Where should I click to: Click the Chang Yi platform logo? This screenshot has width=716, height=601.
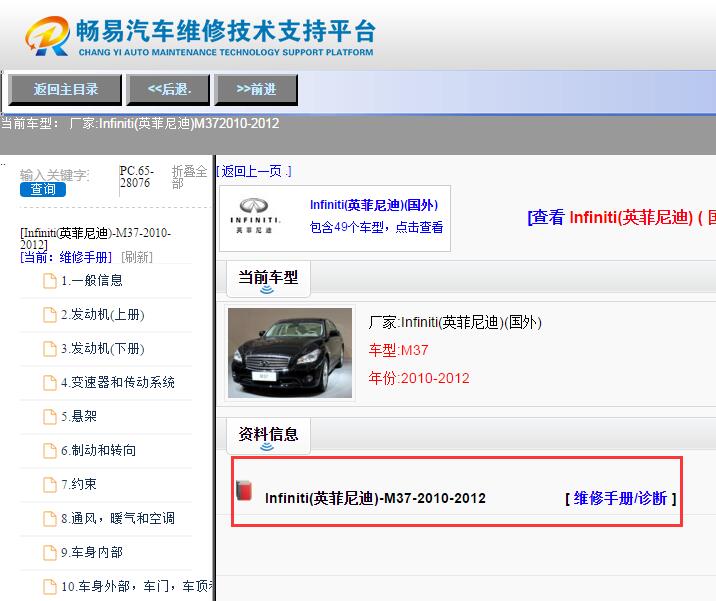click(x=47, y=36)
